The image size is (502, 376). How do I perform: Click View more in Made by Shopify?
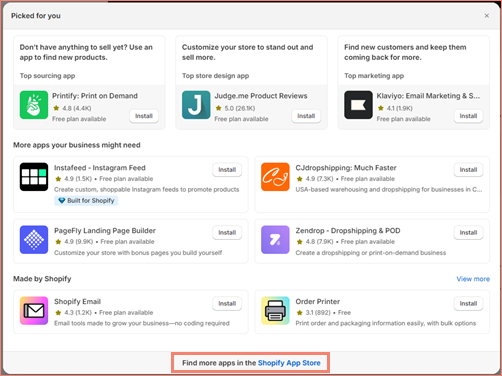[x=473, y=279]
